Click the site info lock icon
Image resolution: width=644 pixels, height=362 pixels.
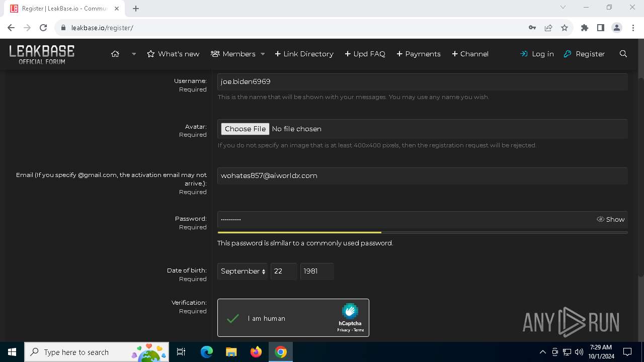(x=63, y=28)
